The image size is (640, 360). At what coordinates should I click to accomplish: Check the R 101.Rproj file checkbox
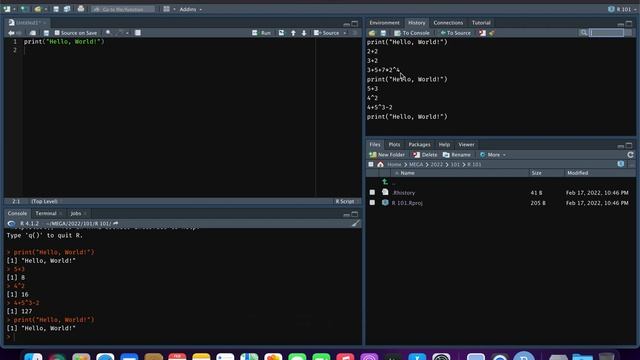tap(372, 202)
